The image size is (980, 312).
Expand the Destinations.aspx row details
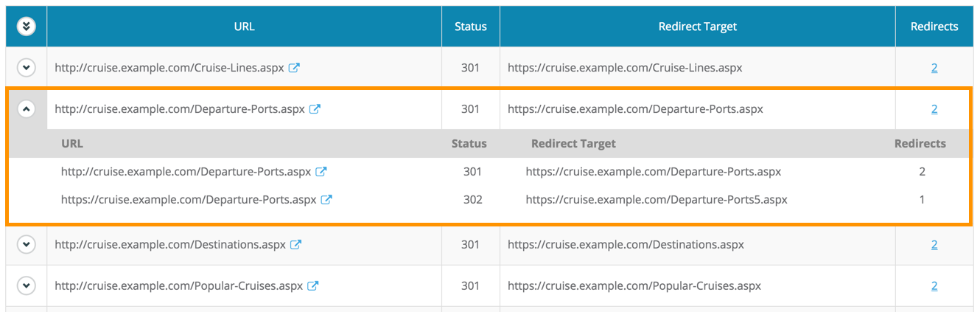point(27,245)
